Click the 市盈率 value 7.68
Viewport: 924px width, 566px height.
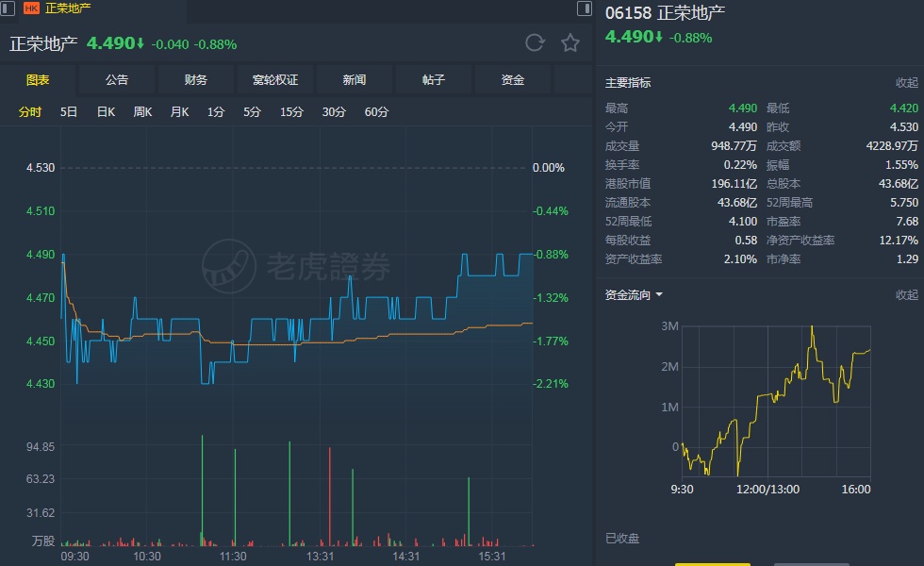pyautogui.click(x=907, y=221)
